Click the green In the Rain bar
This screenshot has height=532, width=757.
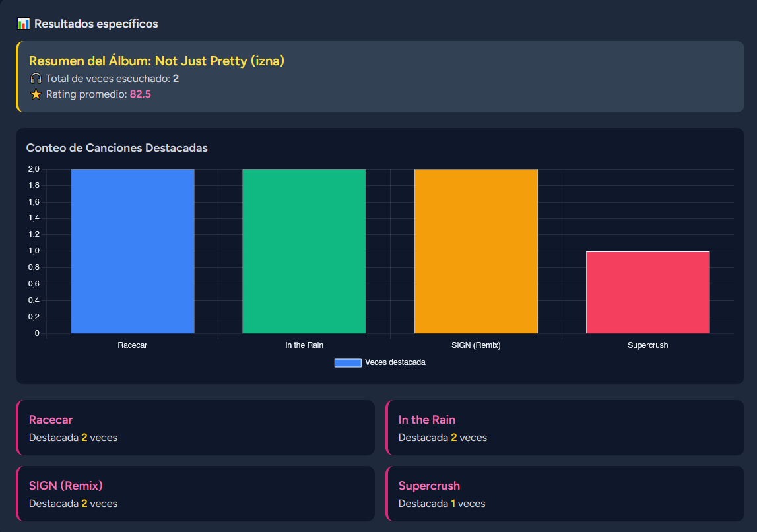point(304,251)
